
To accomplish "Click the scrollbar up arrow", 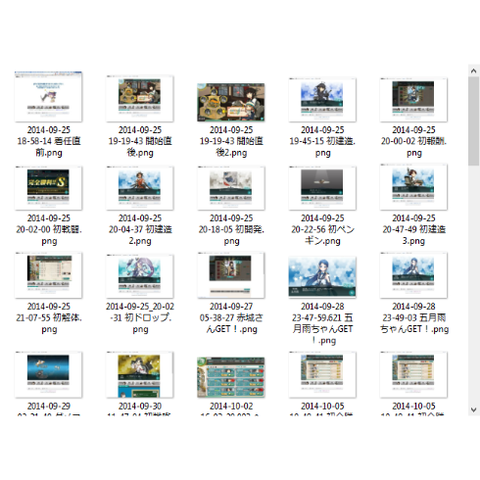I will 473,71.
